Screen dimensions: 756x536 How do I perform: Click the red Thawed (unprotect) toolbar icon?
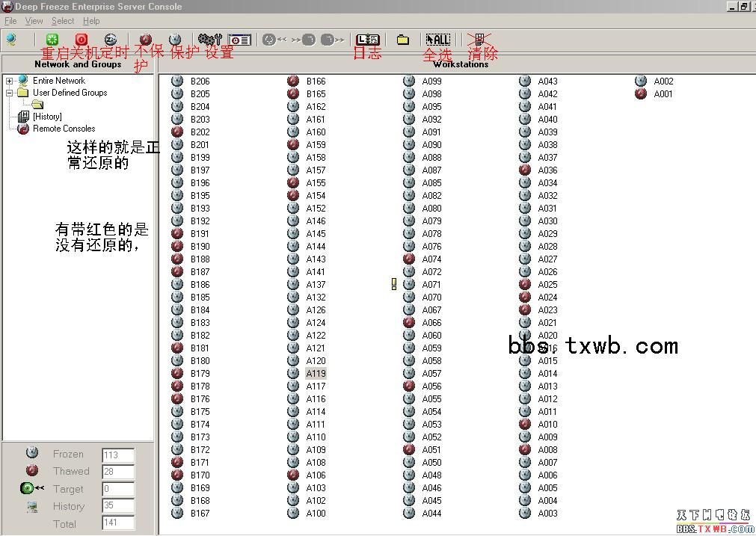[146, 40]
